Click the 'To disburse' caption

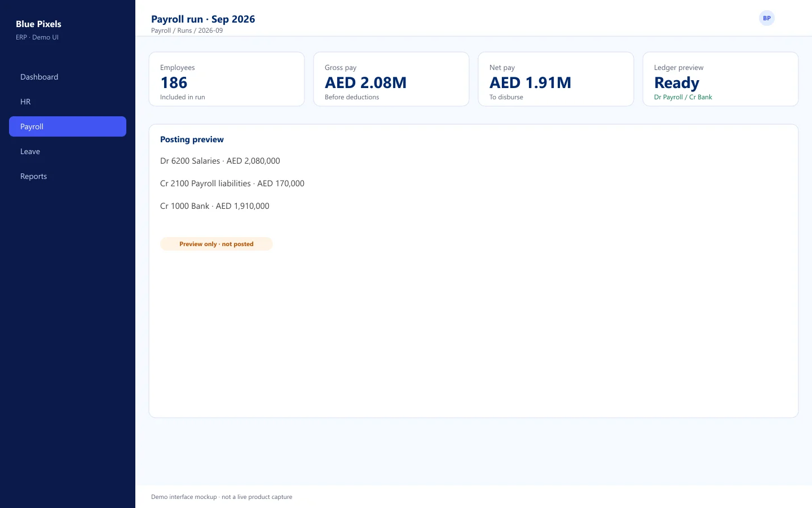click(506, 97)
